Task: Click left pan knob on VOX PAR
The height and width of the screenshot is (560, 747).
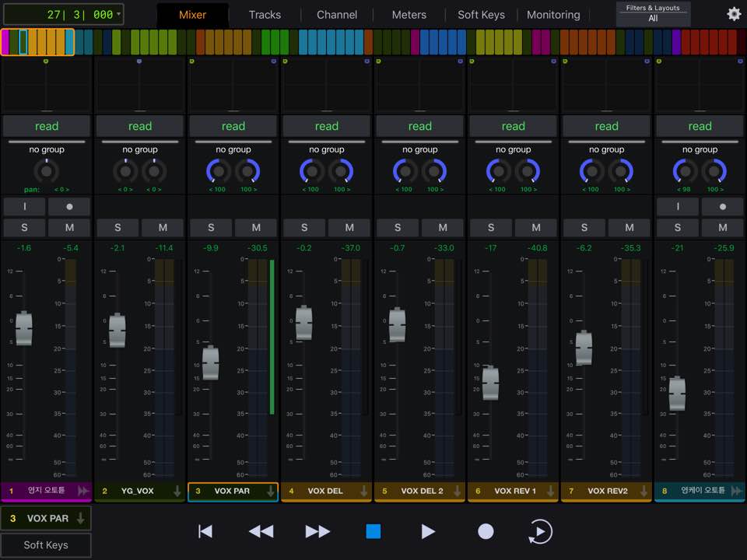Action: [x=218, y=171]
